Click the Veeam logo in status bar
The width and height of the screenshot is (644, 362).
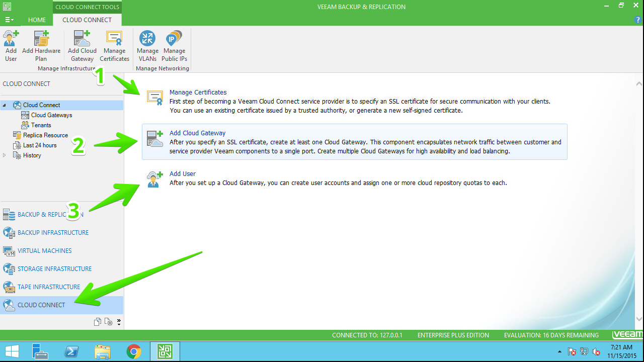click(627, 335)
